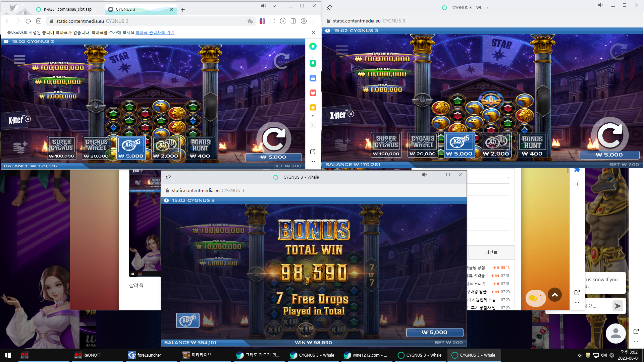644x362 pixels.
Task: Mute sound in bottom Whale window
Action: coord(424,175)
